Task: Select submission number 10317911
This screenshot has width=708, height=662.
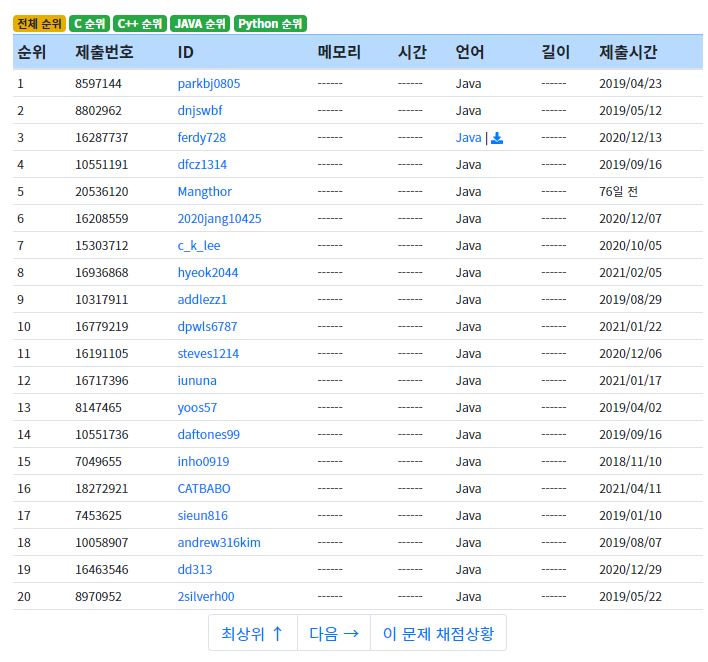Action: click(102, 300)
